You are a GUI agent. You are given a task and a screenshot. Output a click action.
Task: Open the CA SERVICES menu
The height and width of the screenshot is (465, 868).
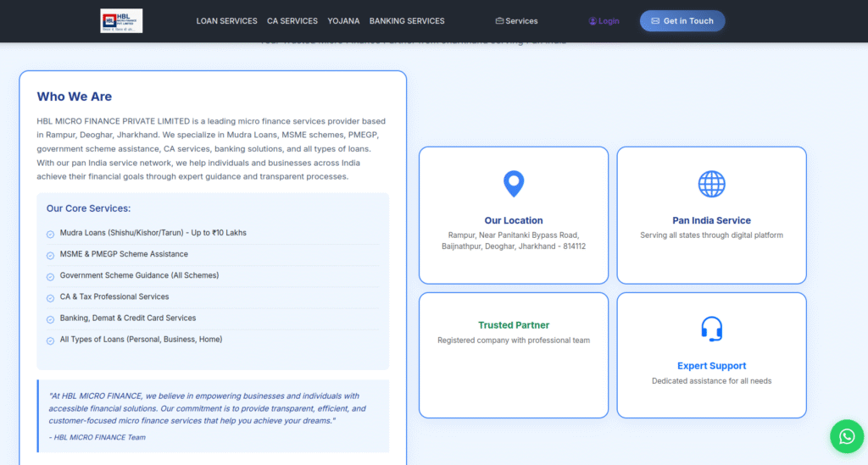pos(292,21)
